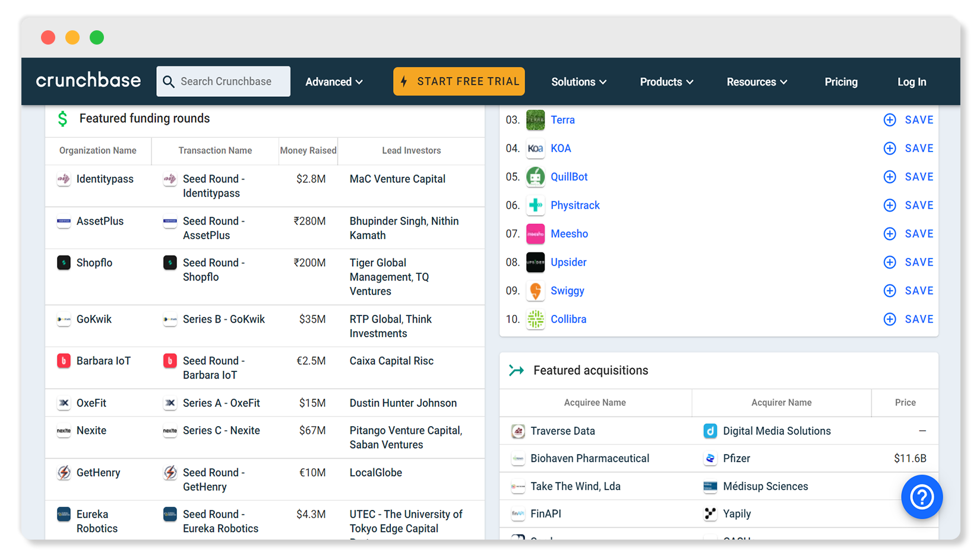
Task: Save Upsider to your list
Action: [x=909, y=263]
